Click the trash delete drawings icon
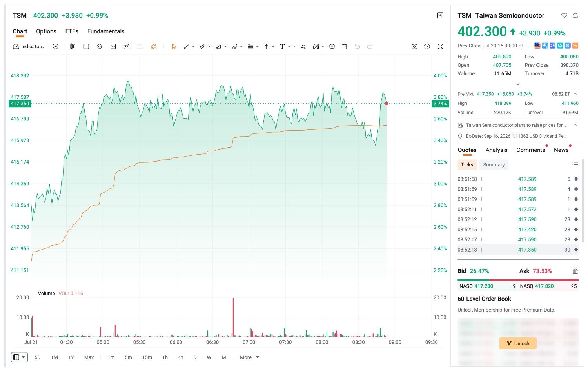 coord(345,46)
